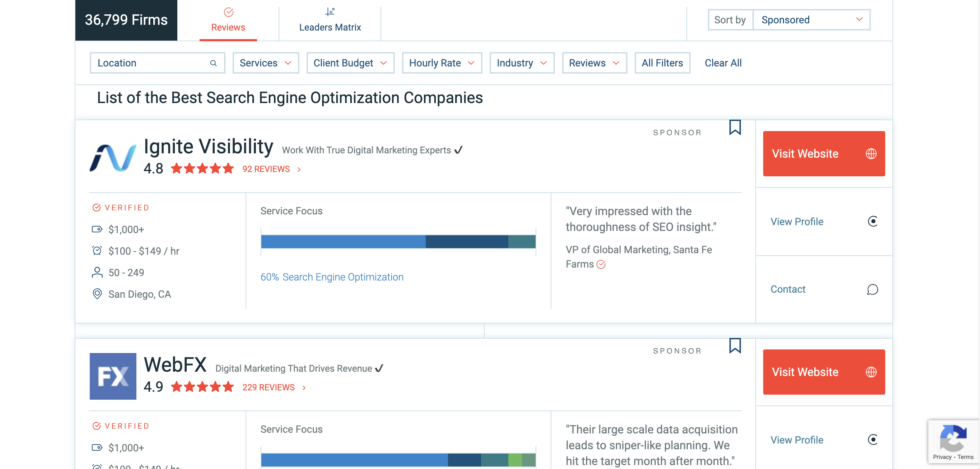Click the WebFX price tag icon by $1,000+

(97, 447)
